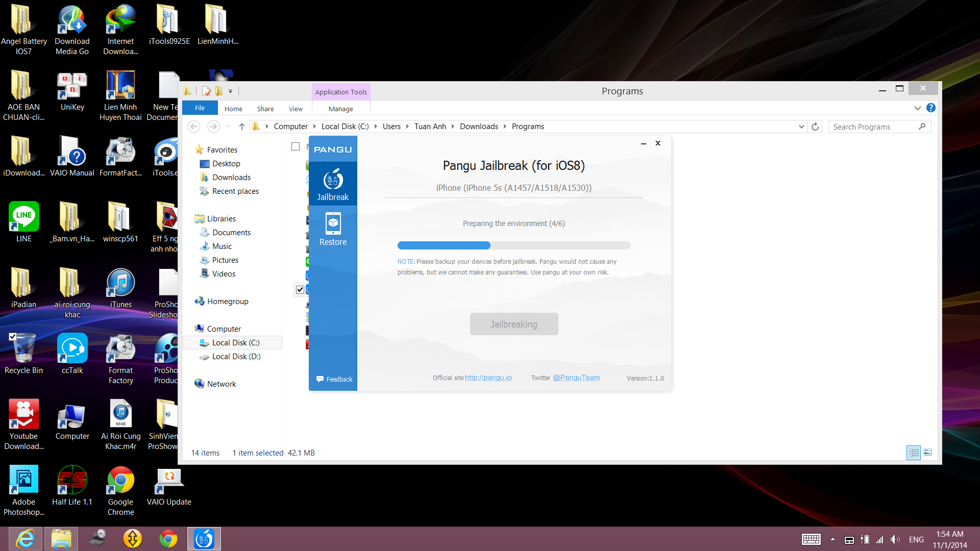Open the http://pangu.io official site link
Screen dimensions: 980x551
point(488,378)
